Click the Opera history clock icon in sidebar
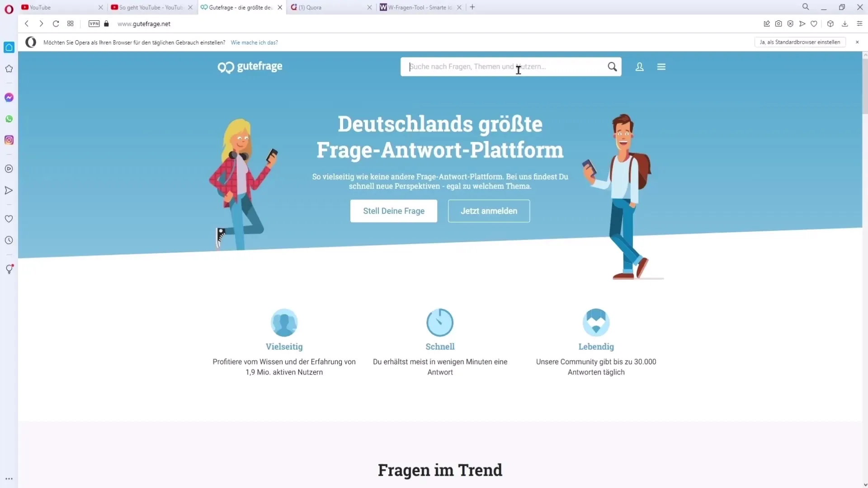This screenshot has width=868, height=488. click(x=9, y=240)
